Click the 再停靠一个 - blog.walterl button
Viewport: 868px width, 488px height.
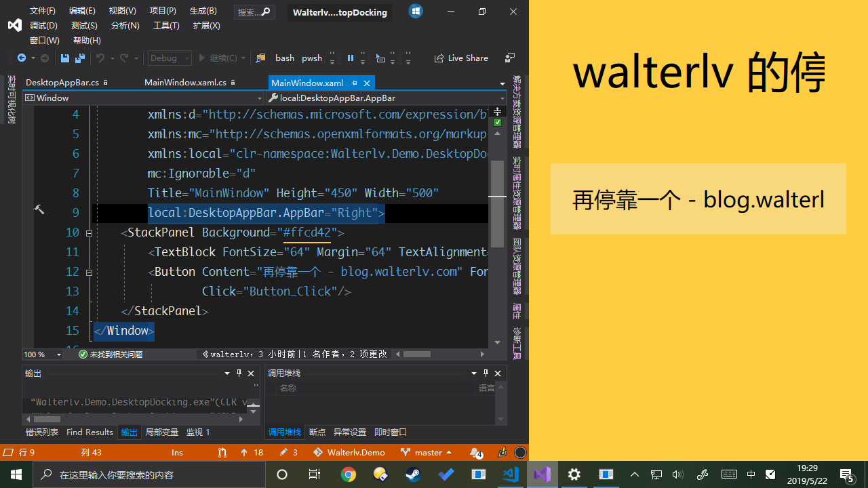point(698,199)
